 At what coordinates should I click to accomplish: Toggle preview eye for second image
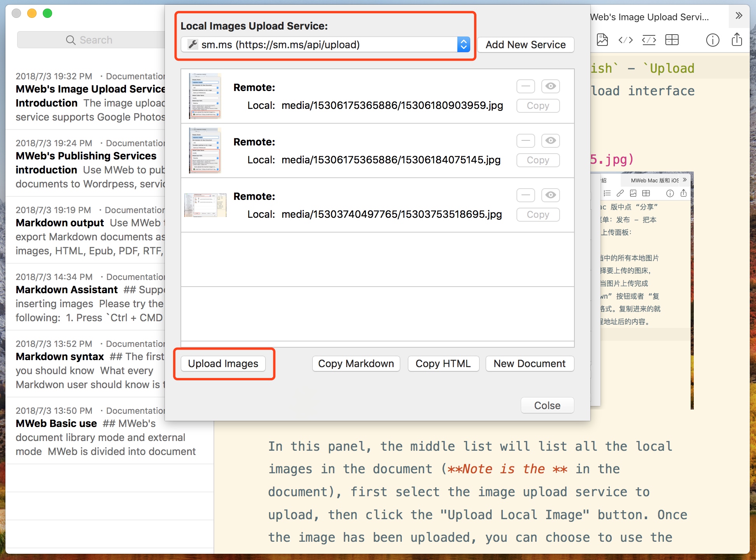click(550, 140)
